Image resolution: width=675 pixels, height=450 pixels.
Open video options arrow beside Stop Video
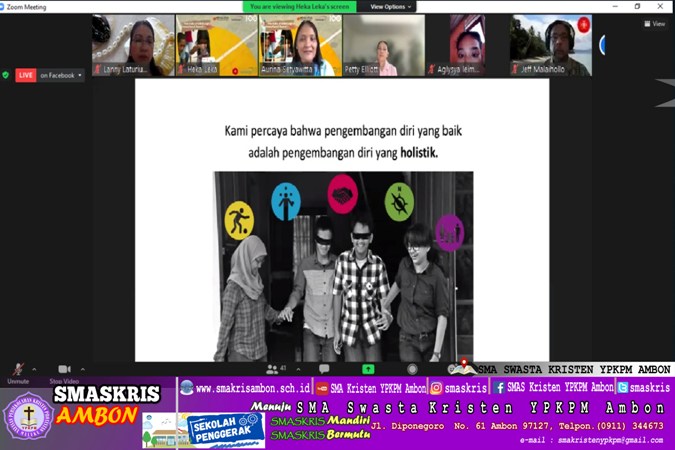[x=83, y=369]
